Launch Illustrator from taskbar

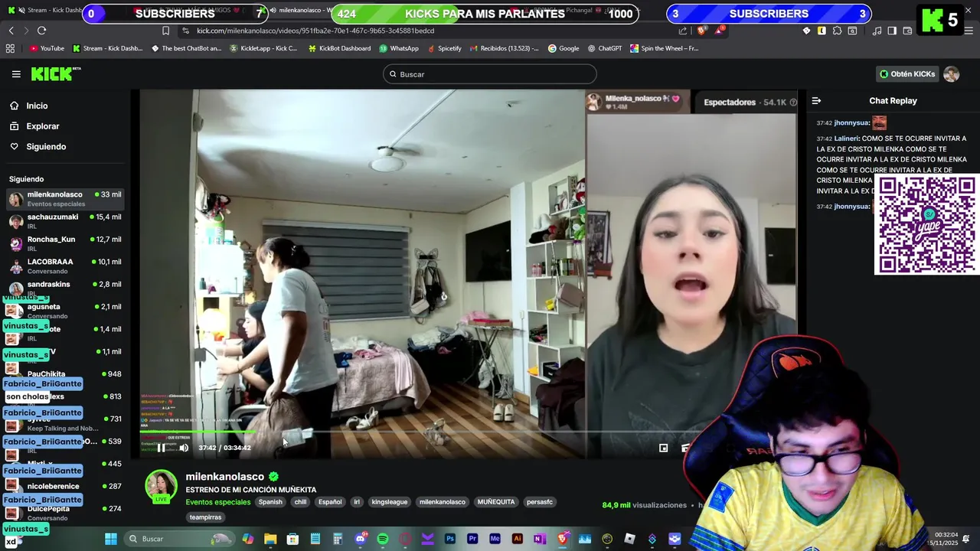[x=517, y=539]
